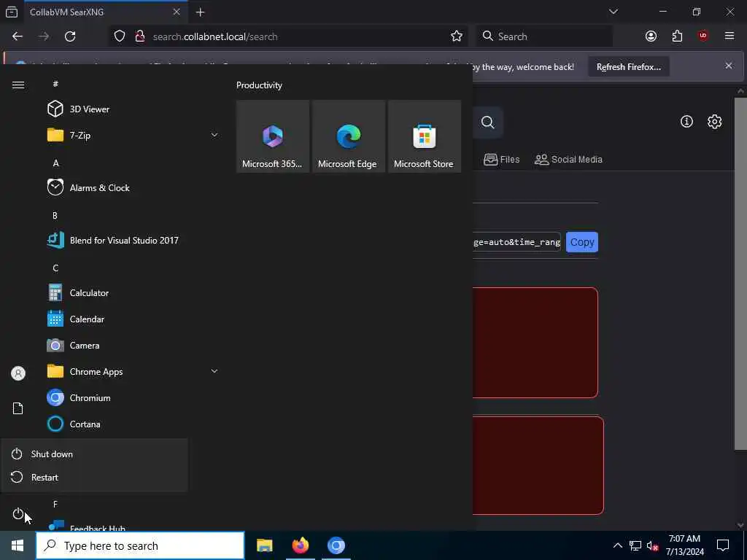Click the Productivity group header

(259, 85)
